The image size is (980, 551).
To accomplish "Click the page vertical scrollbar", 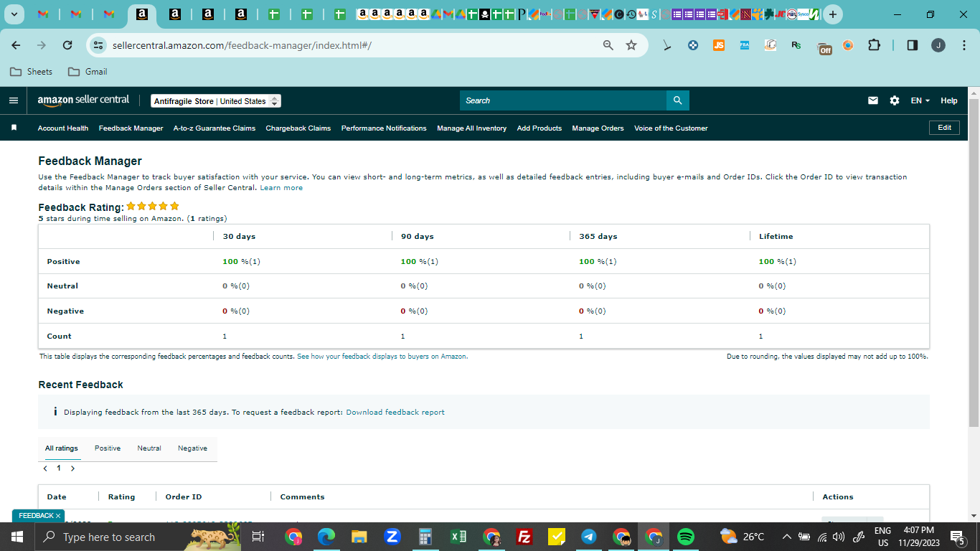I will (974, 262).
